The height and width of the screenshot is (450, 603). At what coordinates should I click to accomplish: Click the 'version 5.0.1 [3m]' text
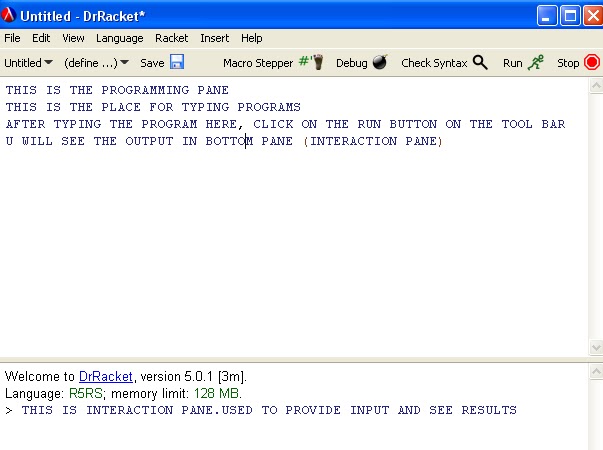(192, 376)
